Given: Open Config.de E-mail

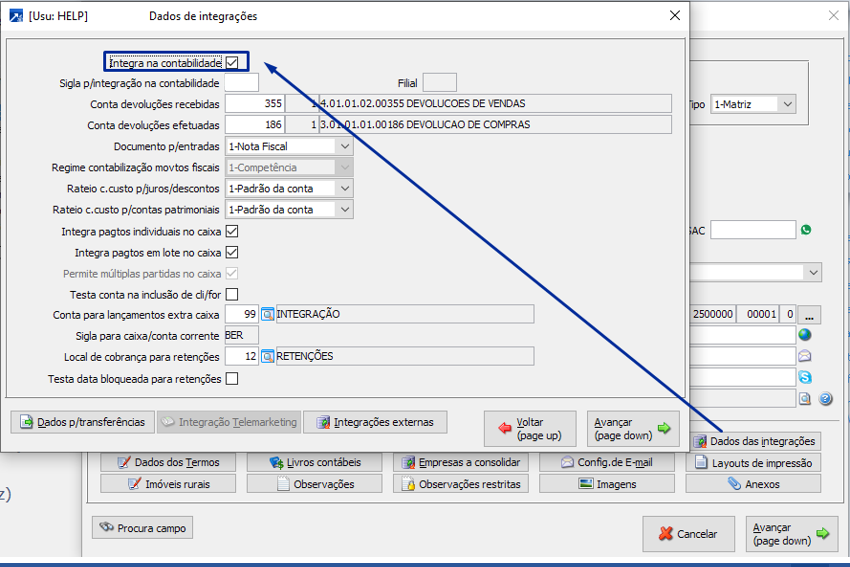Looking at the screenshot, I should coord(607,462).
